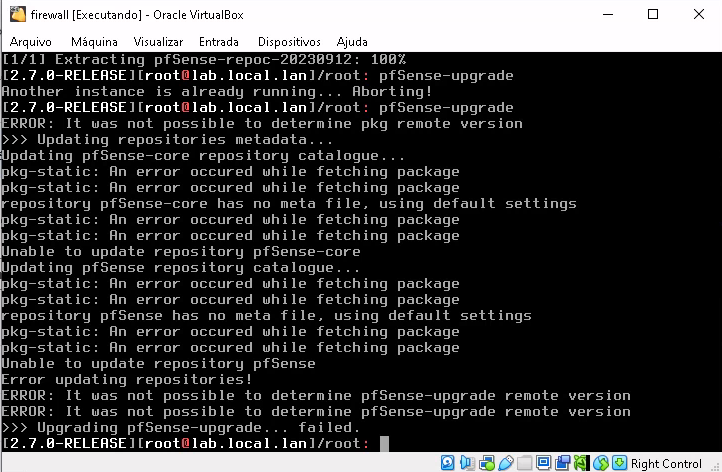The width and height of the screenshot is (722, 472).
Task: Click 'Updating pfSense-core repository catalogue...' line
Action: pos(203,155)
